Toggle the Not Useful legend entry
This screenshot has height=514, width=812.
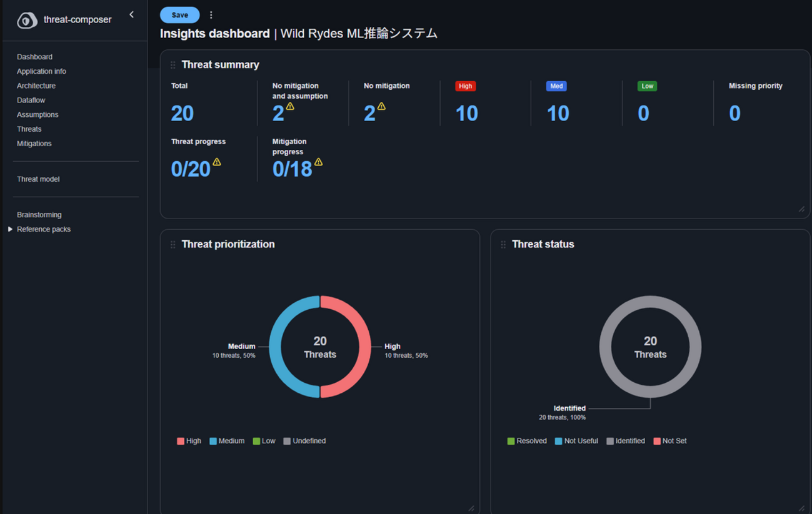tap(576, 441)
